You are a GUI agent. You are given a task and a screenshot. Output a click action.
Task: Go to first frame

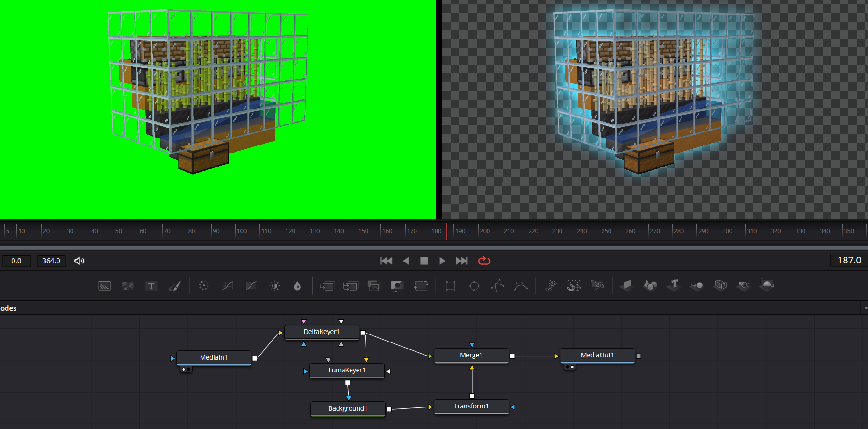(387, 261)
